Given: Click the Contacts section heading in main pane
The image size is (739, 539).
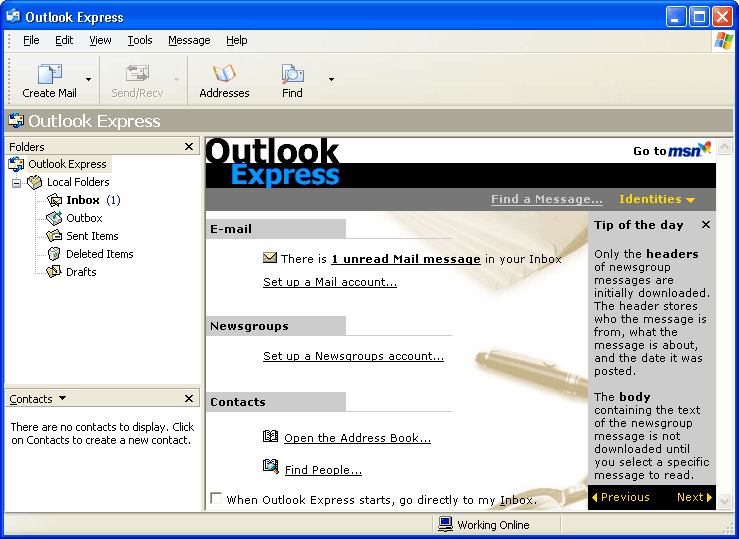Looking at the screenshot, I should [x=238, y=402].
